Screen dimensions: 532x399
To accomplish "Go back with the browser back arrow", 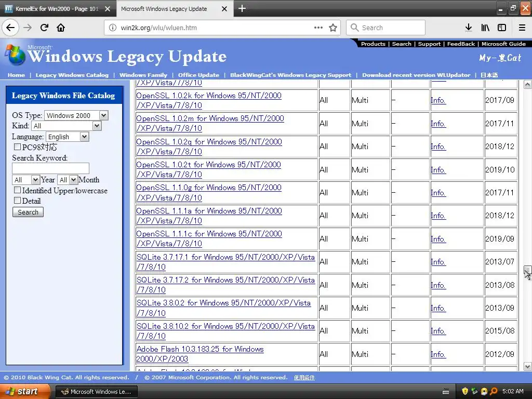I will tap(10, 28).
